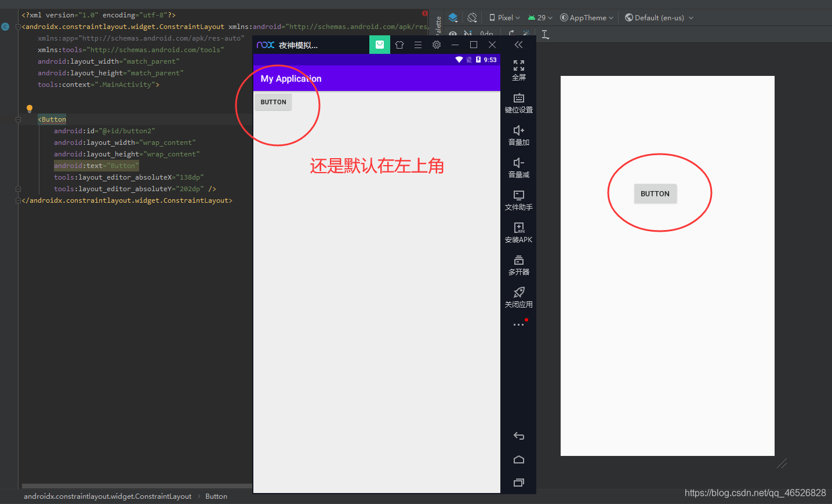Open Nox emulator settings gear
Viewport: 832px width, 504px height.
click(x=437, y=45)
